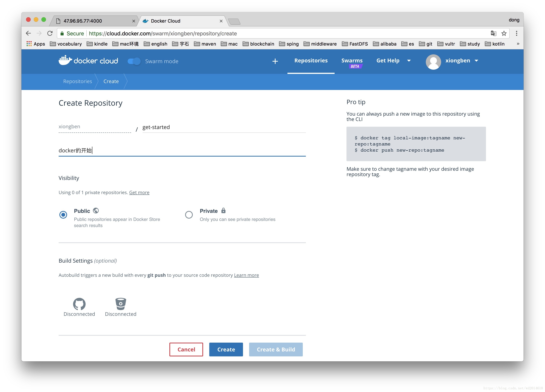The height and width of the screenshot is (392, 545).
Task: Select the Docker Cloud browser tab
Action: (x=183, y=21)
